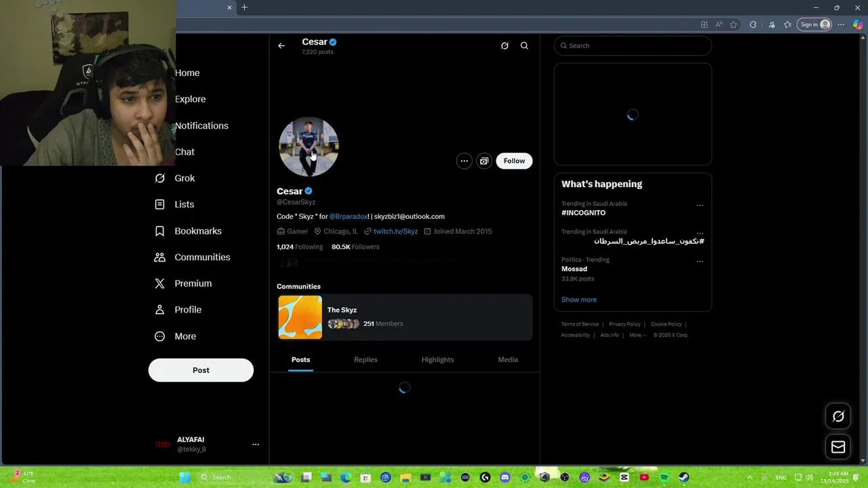Open Ads info footer link
This screenshot has width=868, height=488.
coord(610,335)
